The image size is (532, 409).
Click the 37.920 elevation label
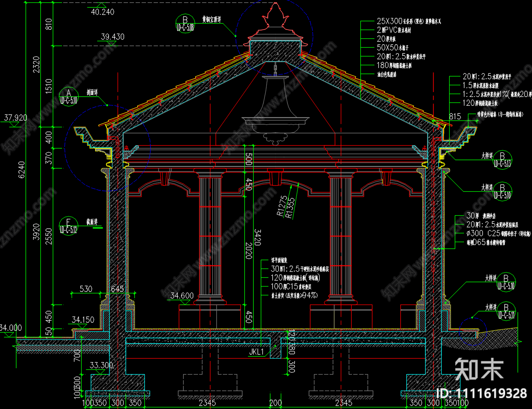(16, 118)
